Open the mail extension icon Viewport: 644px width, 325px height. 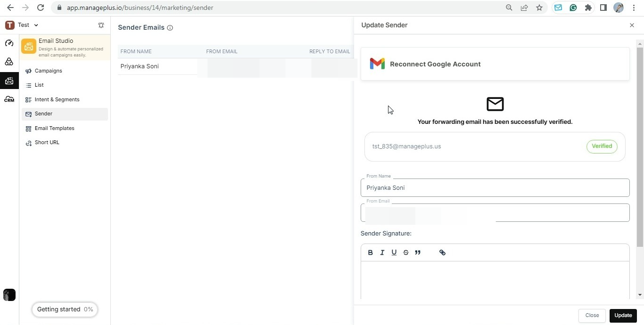click(558, 8)
